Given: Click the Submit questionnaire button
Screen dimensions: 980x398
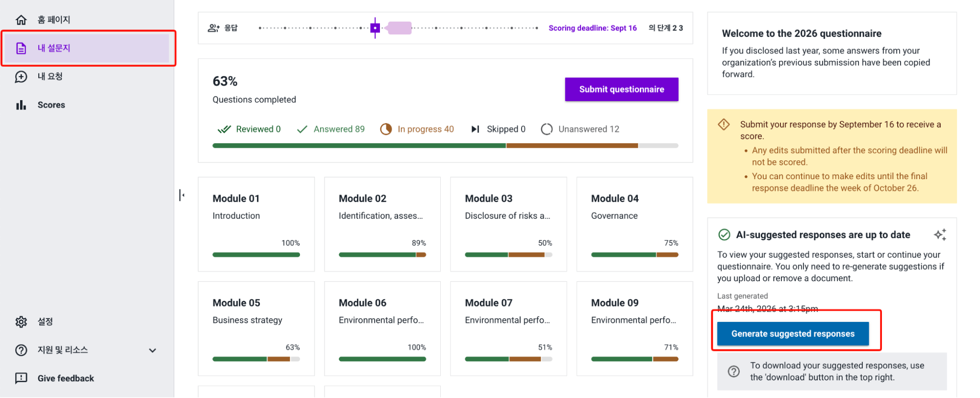Looking at the screenshot, I should [622, 89].
